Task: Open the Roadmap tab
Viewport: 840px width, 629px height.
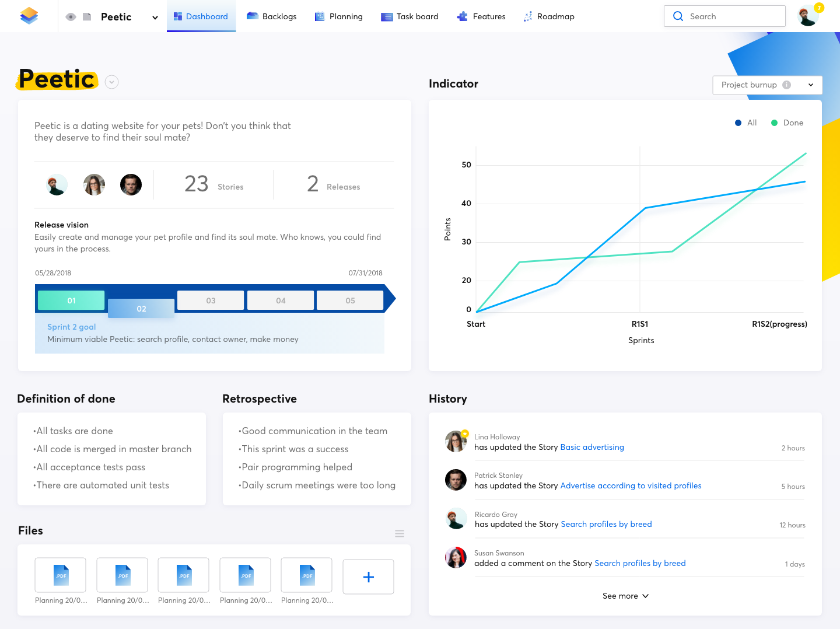Action: (549, 16)
